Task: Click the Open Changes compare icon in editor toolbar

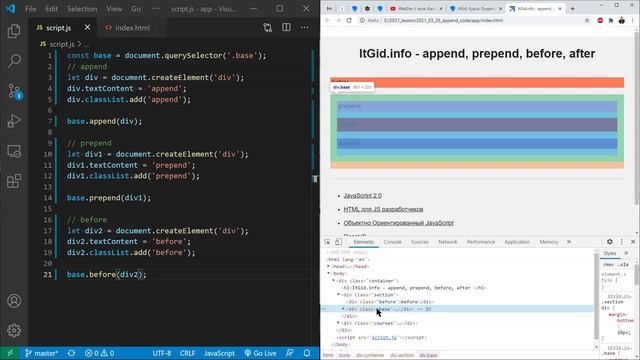Action: pyautogui.click(x=267, y=27)
